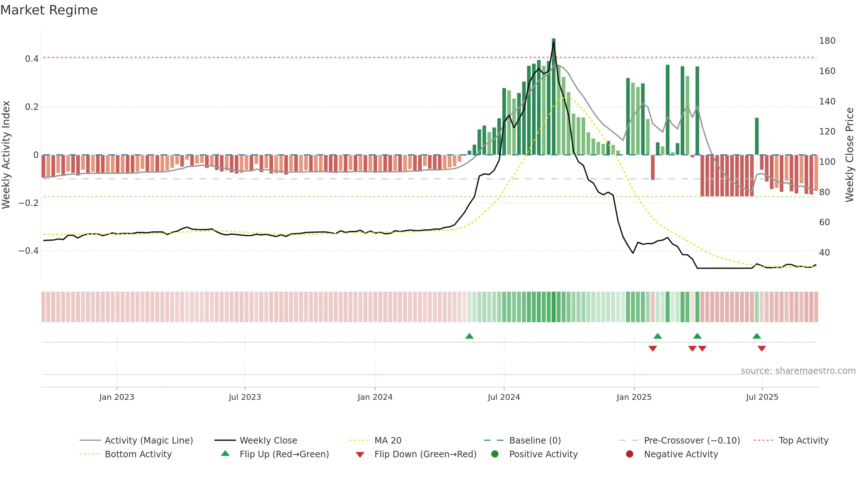The height and width of the screenshot is (488, 868).
Task: Click the Weekly Activity Index axis title
Action: click(6, 155)
